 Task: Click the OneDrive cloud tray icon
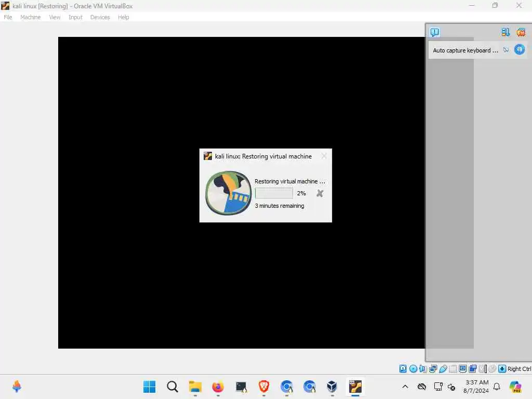click(422, 387)
